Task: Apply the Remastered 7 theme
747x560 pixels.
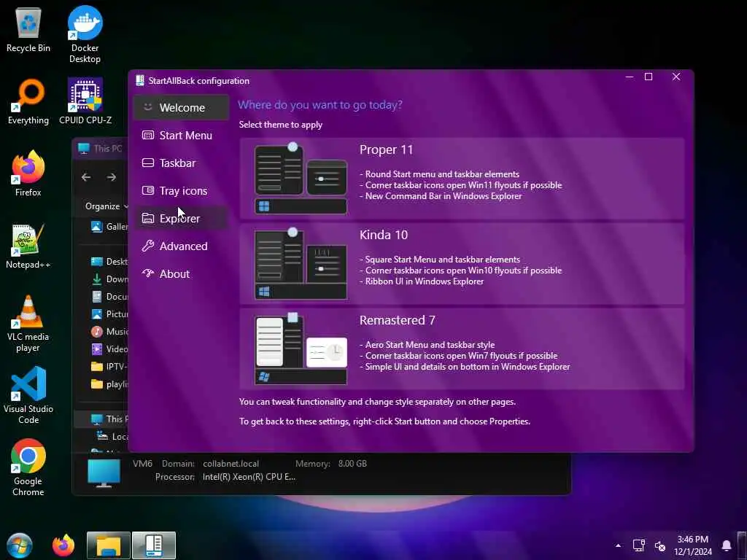Action: pos(462,349)
